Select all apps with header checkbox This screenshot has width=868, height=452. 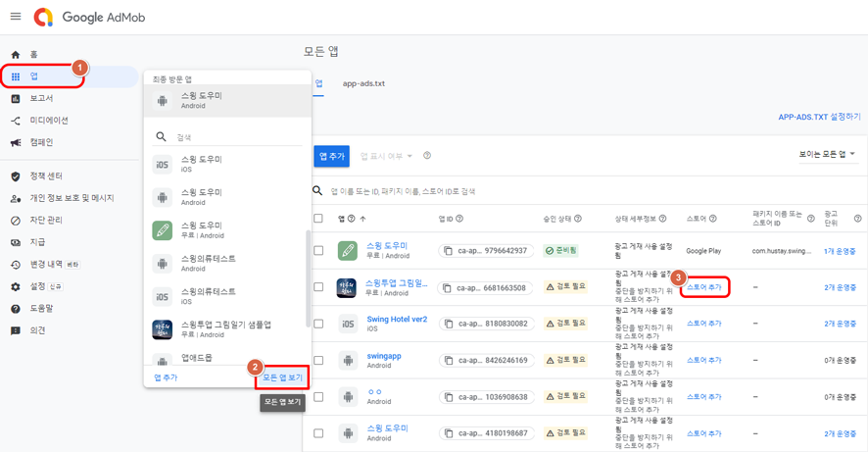[318, 219]
